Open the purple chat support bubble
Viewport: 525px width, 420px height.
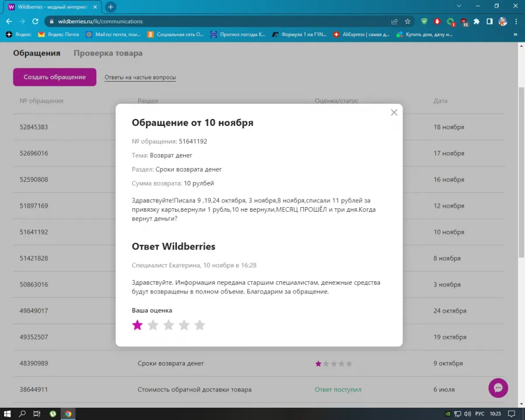(x=498, y=388)
